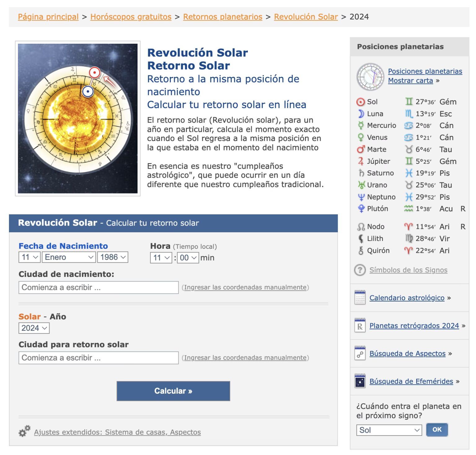Go to Horóscopos gratuitos breadcrumb
Image resolution: width=476 pixels, height=455 pixels.
click(131, 17)
